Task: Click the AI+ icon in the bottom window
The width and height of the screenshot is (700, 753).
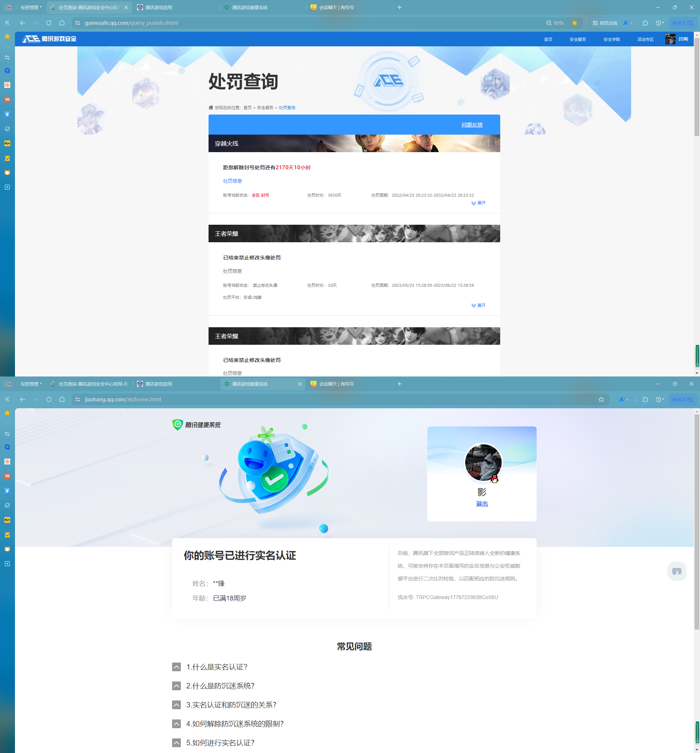Action: pos(624,399)
